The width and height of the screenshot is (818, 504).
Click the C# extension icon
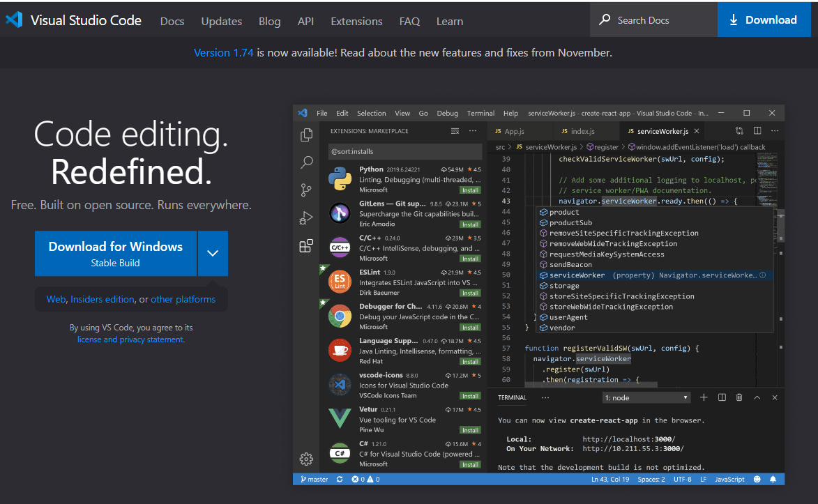point(340,453)
